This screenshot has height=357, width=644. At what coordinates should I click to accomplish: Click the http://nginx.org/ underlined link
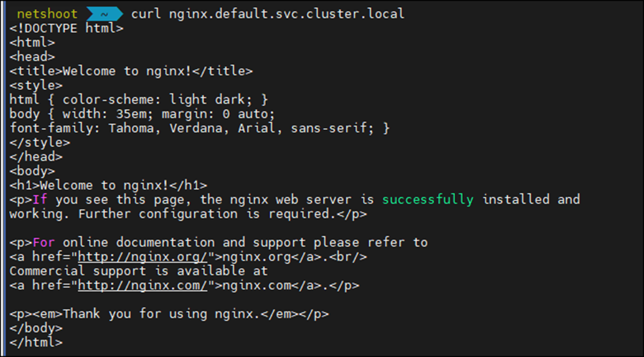pyautogui.click(x=142, y=257)
